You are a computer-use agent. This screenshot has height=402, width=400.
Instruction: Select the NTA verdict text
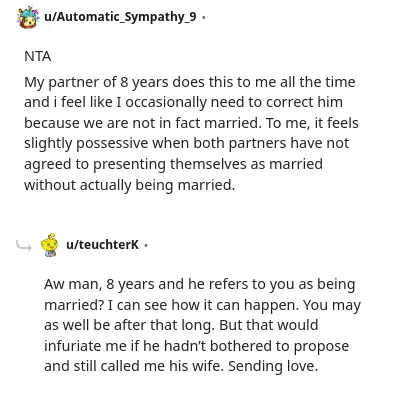(38, 56)
